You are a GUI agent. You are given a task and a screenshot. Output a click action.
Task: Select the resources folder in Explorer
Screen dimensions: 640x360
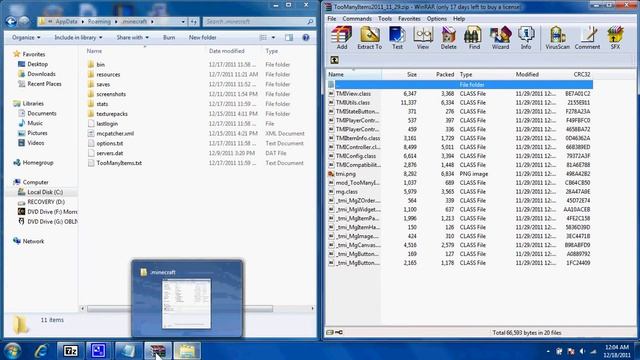108,75
